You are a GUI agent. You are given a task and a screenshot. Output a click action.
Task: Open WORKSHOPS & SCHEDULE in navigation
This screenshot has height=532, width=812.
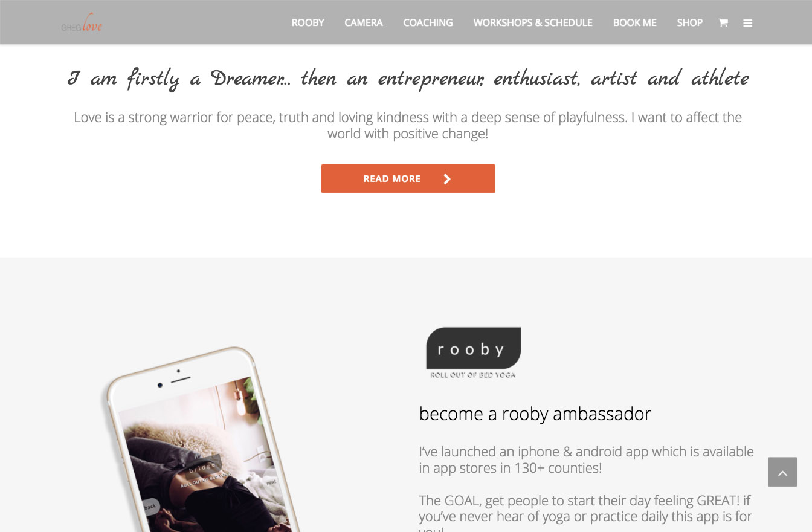(533, 23)
